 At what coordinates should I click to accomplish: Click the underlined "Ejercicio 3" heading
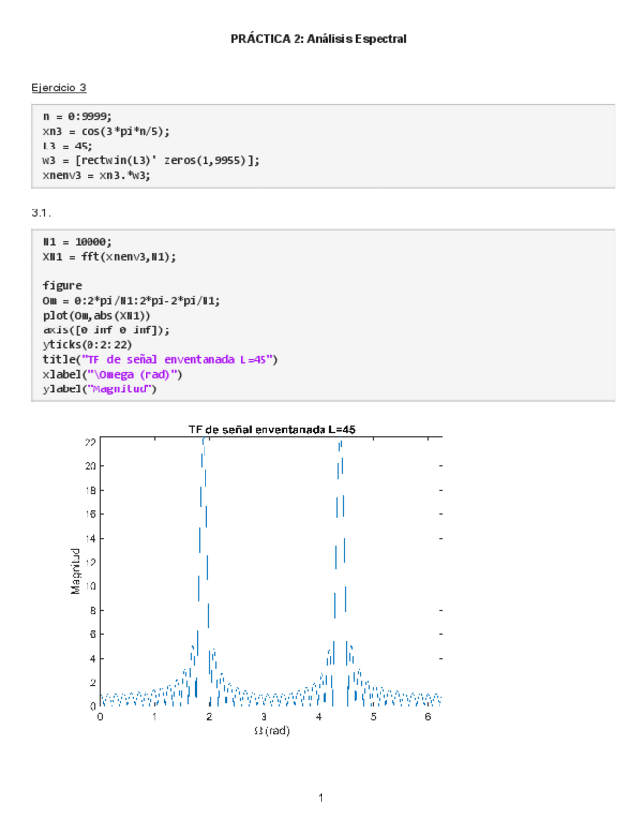pos(58,88)
